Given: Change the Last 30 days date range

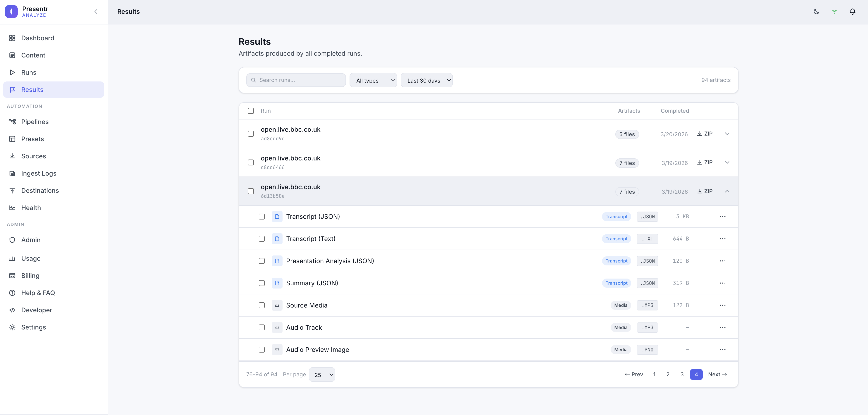Looking at the screenshot, I should click(x=427, y=80).
